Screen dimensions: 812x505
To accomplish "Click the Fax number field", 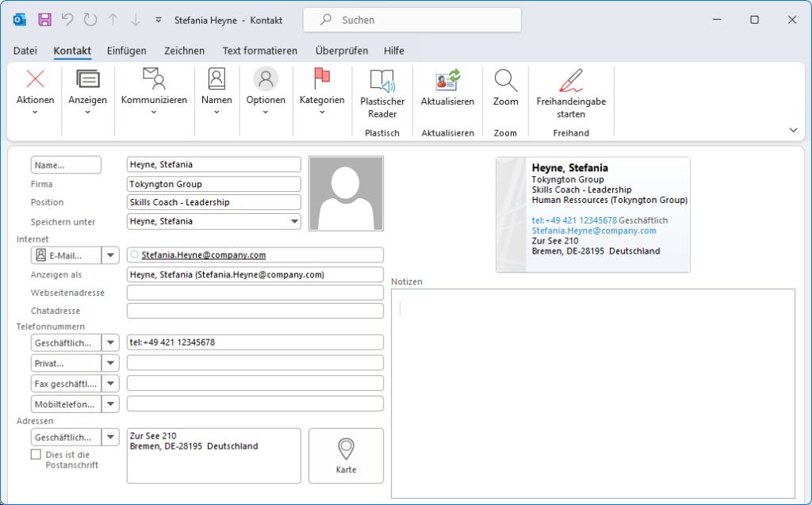I will point(255,383).
